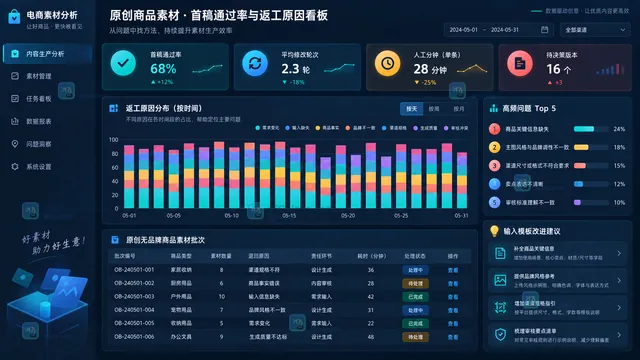Click the icon beside 原创无品牌商品素材批次 title
This screenshot has height=360, width=640.
[x=115, y=240]
